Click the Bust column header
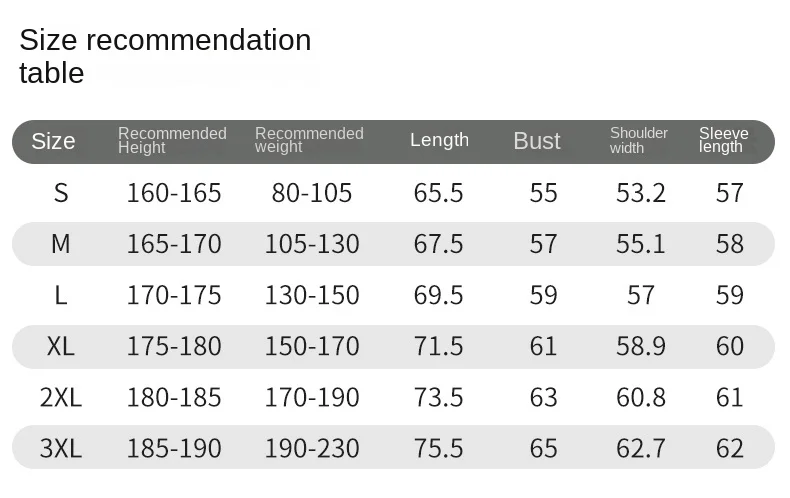 537,141
